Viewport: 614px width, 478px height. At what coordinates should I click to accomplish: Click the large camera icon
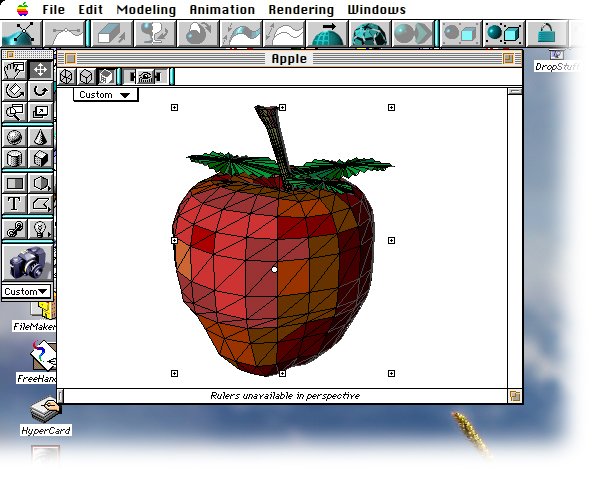[x=27, y=263]
